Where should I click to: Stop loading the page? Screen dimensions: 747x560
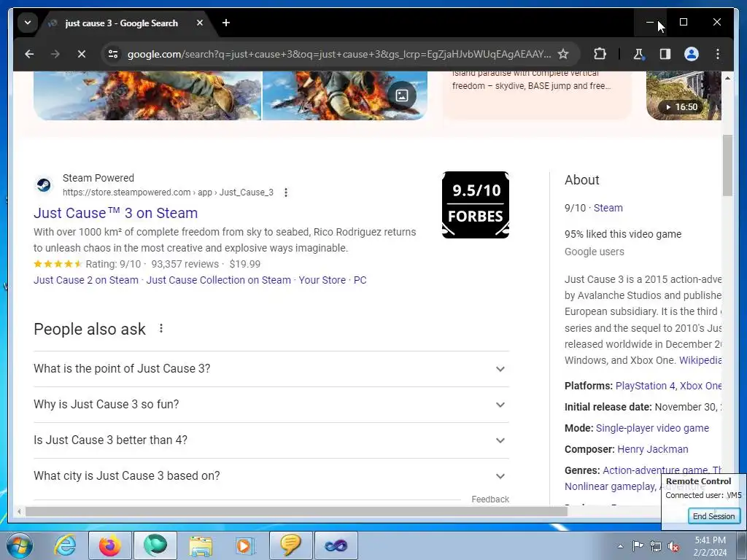(x=82, y=54)
